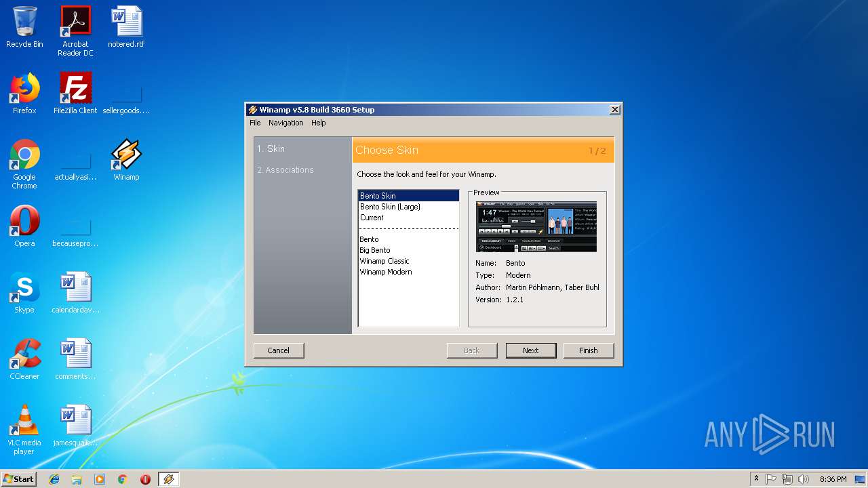Screen dimensions: 868x488
Task: Open Action Center flag icon
Action: 771,479
